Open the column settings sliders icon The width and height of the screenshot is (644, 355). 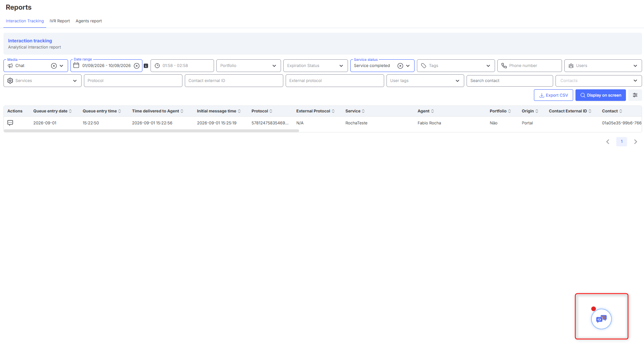coord(635,95)
